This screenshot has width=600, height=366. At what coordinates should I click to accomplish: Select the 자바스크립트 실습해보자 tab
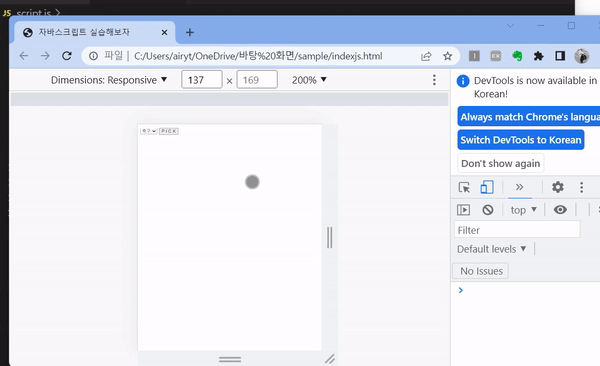[x=95, y=32]
